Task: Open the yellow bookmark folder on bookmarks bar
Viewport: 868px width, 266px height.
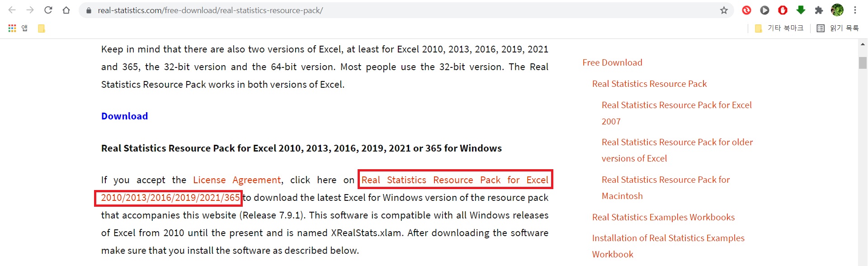Action: (x=41, y=28)
